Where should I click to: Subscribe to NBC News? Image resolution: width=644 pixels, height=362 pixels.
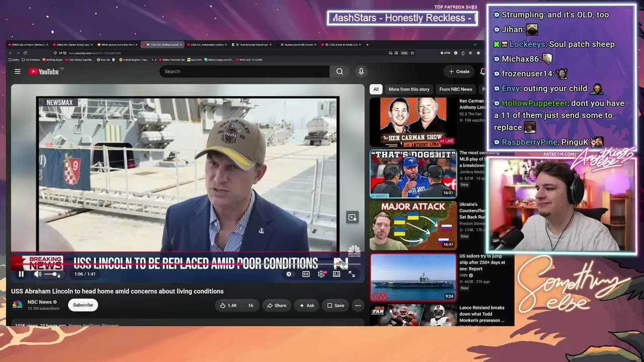83,305
